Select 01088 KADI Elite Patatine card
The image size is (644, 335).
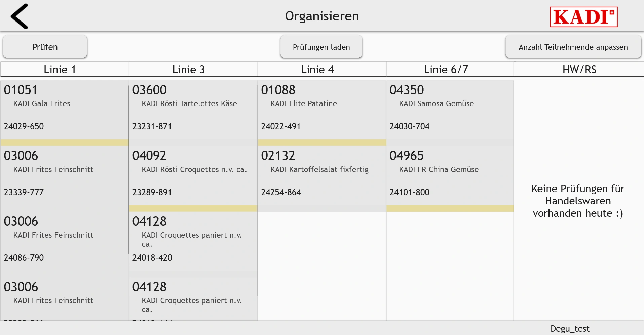coord(322,110)
